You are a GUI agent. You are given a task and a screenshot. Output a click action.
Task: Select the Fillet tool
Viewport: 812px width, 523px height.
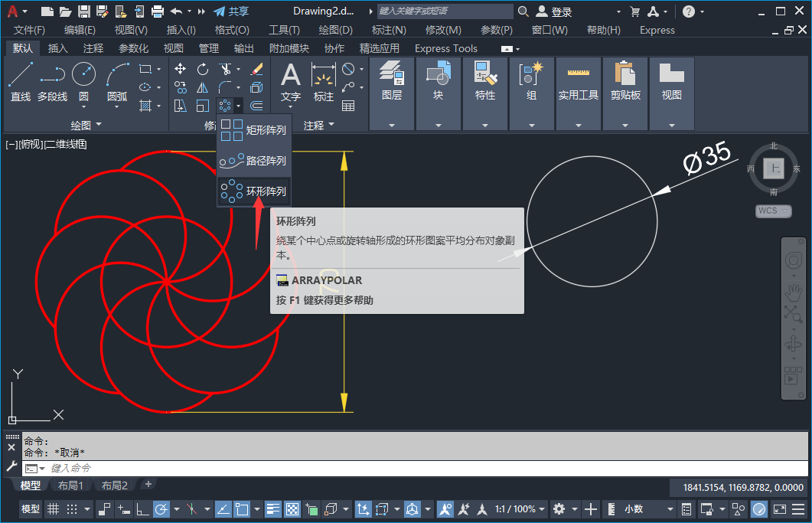coord(225,87)
